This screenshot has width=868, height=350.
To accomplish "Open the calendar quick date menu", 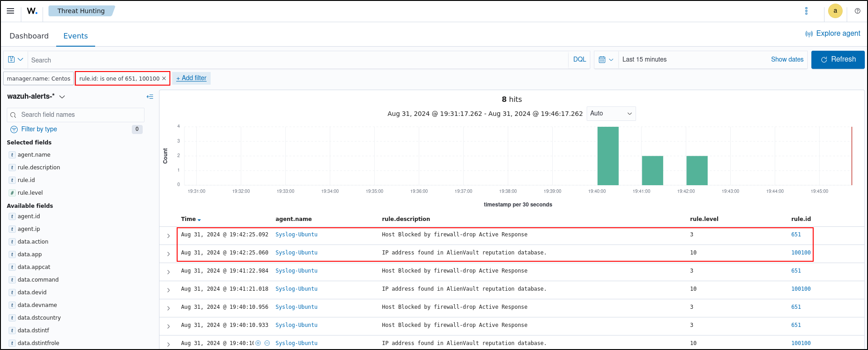I will (606, 60).
